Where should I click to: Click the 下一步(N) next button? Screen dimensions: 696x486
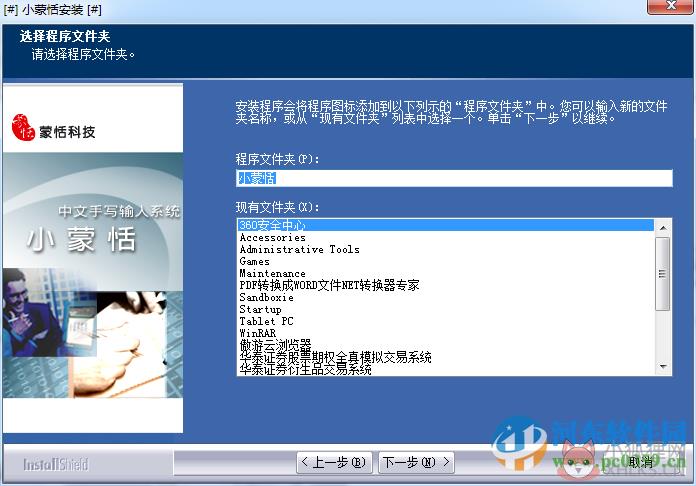416,462
